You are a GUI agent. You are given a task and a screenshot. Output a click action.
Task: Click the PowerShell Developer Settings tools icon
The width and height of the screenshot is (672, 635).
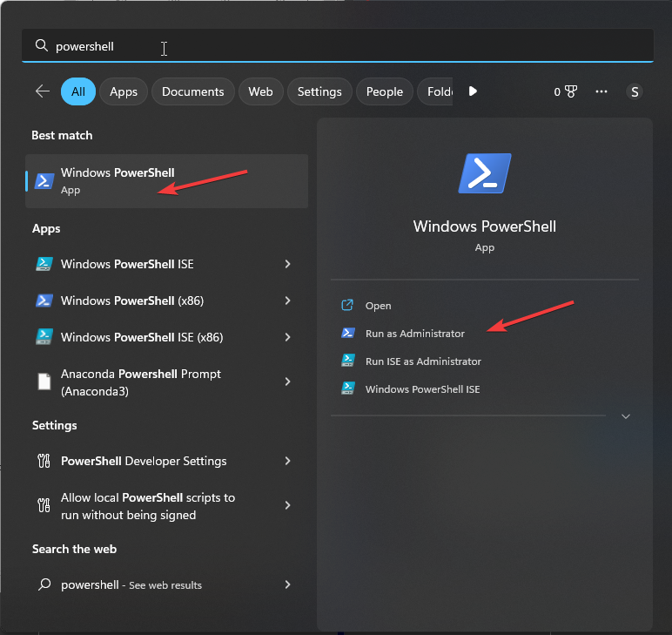pos(44,461)
